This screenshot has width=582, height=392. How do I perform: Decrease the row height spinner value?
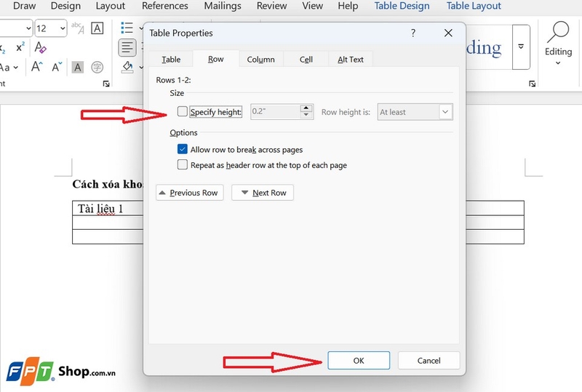[x=306, y=115]
